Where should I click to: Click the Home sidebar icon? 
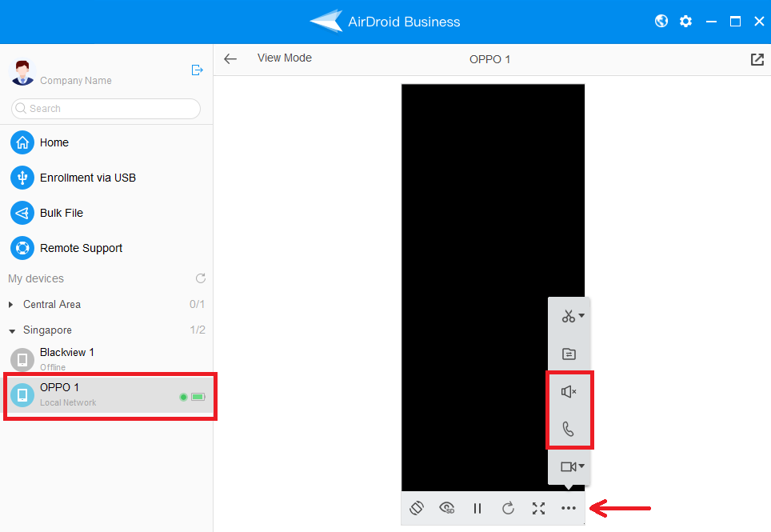(22, 142)
